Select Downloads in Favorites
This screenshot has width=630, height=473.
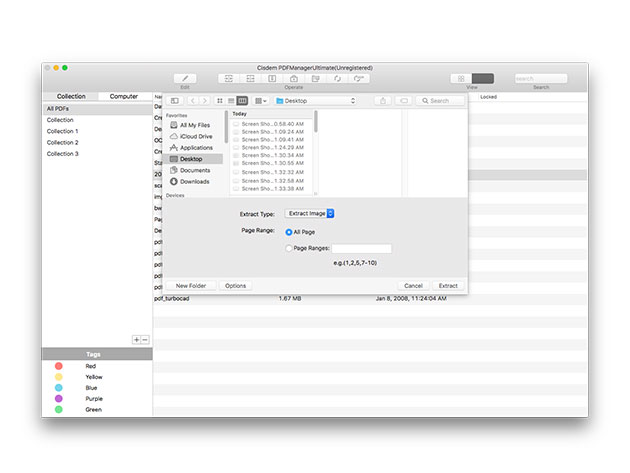tap(194, 182)
